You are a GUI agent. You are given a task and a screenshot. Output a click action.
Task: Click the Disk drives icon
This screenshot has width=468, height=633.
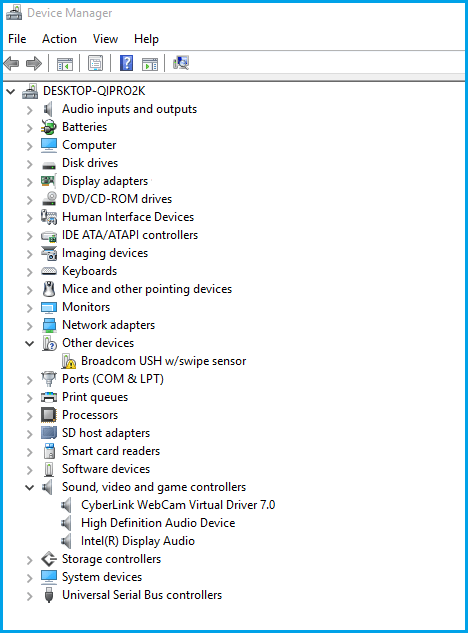49,165
